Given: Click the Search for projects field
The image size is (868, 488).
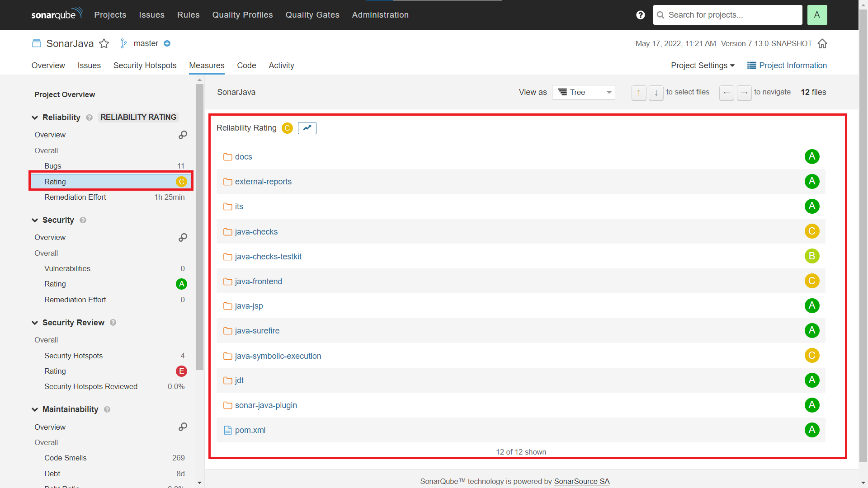Looking at the screenshot, I should pyautogui.click(x=727, y=15).
